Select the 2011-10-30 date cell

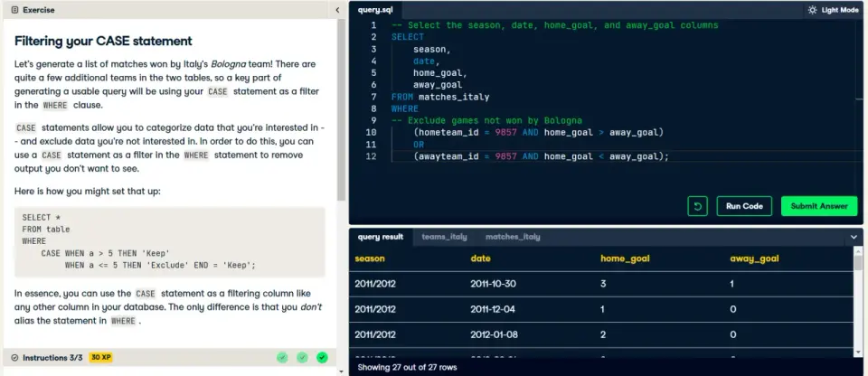coord(494,284)
